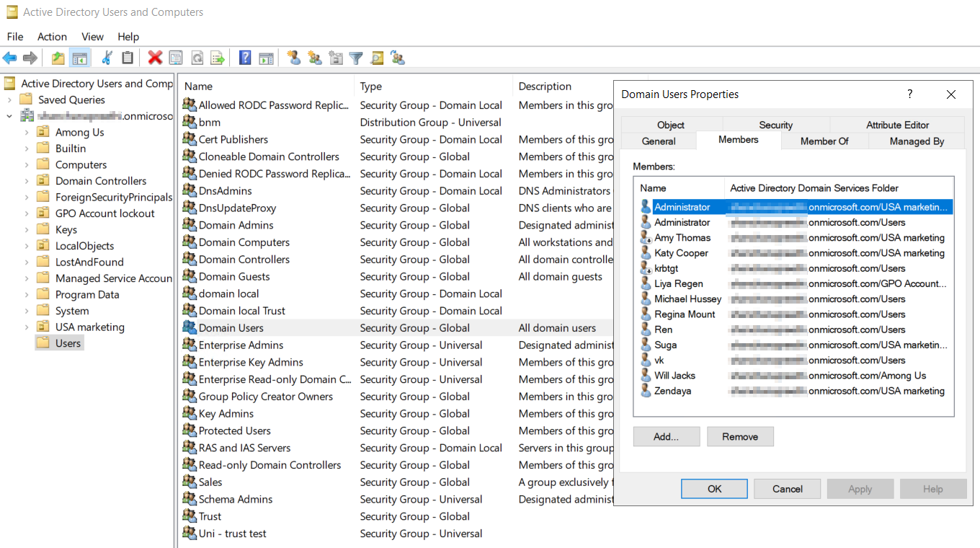Image resolution: width=980 pixels, height=548 pixels.
Task: Open the Action menu
Action: coord(52,37)
